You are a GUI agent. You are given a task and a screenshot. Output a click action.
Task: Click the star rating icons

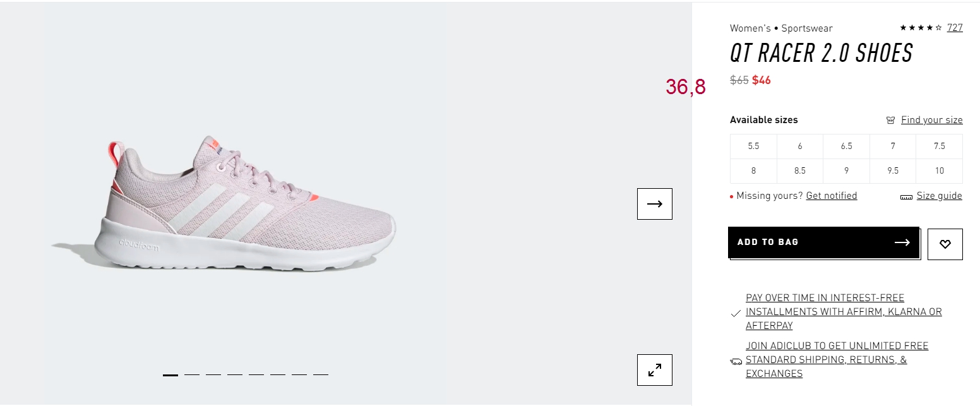click(x=921, y=28)
